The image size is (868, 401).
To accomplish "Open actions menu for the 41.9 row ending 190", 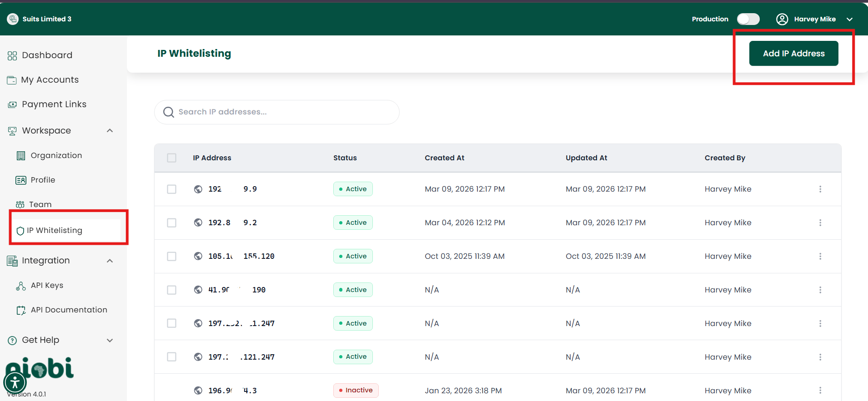I will click(x=820, y=290).
